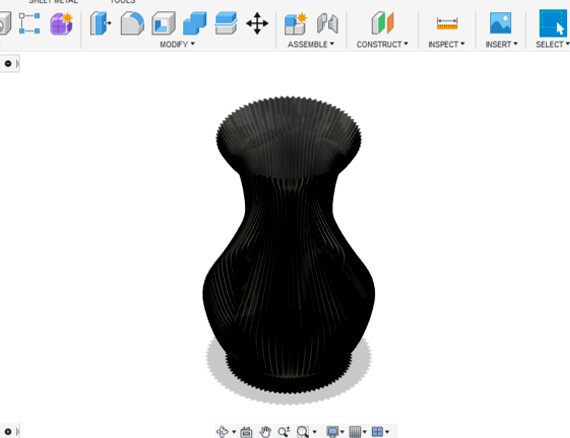This screenshot has width=570, height=438.
Task: Expand the INSPECT dropdown menu
Action: pos(446,44)
